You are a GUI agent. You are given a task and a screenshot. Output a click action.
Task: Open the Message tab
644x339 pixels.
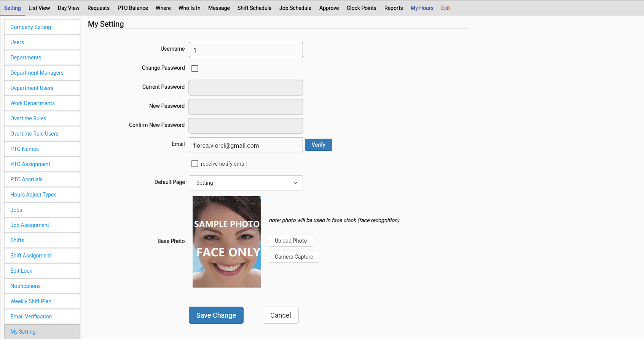tap(219, 8)
